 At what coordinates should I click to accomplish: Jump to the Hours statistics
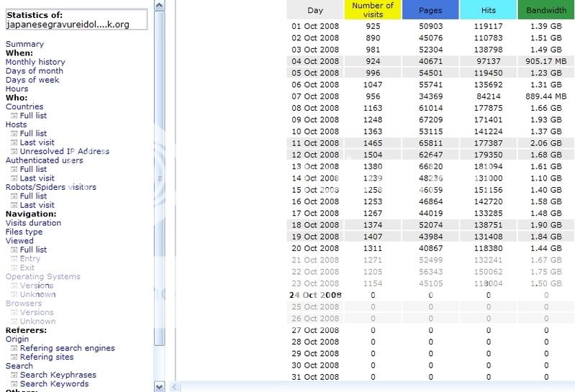17,89
